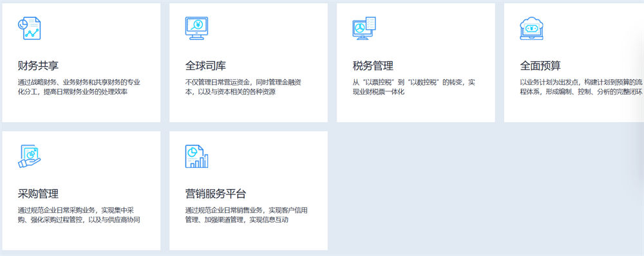This screenshot has height=256, width=644.
Task: Open the 营销服务平台 card title
Action: click(x=216, y=194)
